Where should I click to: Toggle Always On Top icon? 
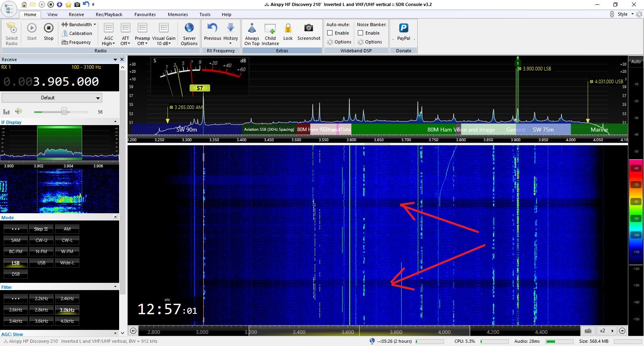(x=252, y=28)
